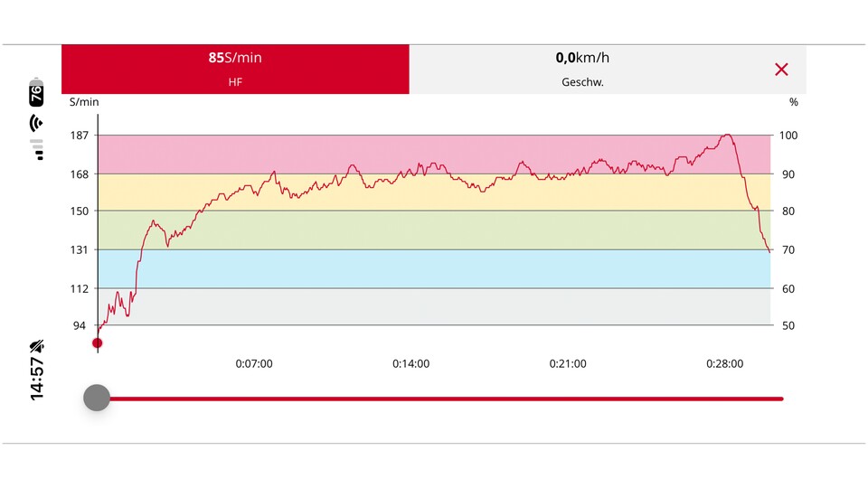Click the heart rate curve peak near 187
This screenshot has width=868, height=488.
click(x=726, y=136)
